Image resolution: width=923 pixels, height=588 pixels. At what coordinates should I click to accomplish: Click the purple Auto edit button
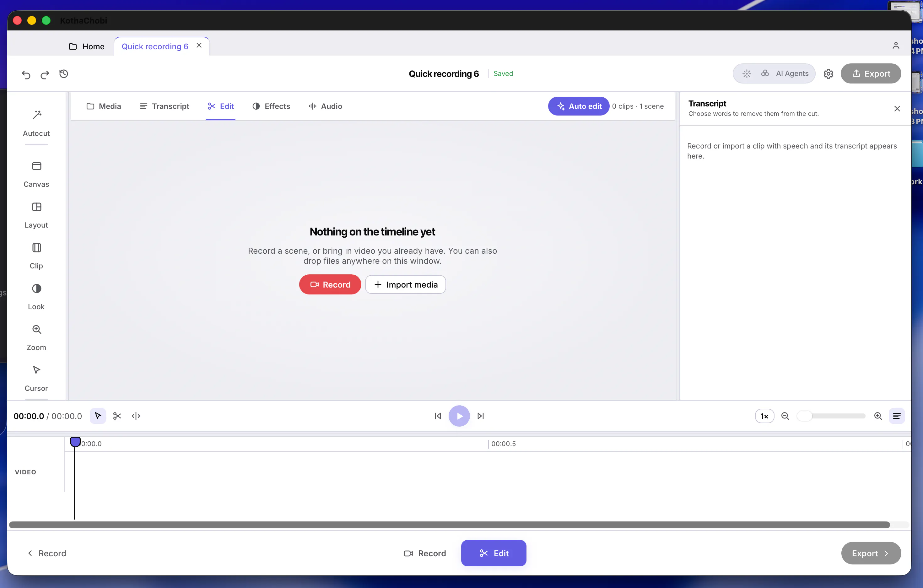pos(579,106)
